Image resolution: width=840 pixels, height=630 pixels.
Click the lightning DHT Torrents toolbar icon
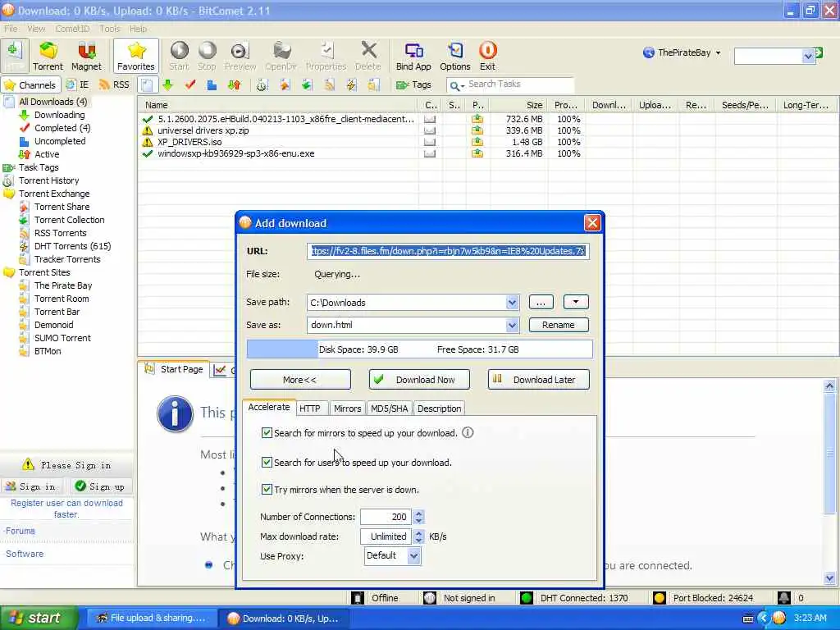[351, 84]
